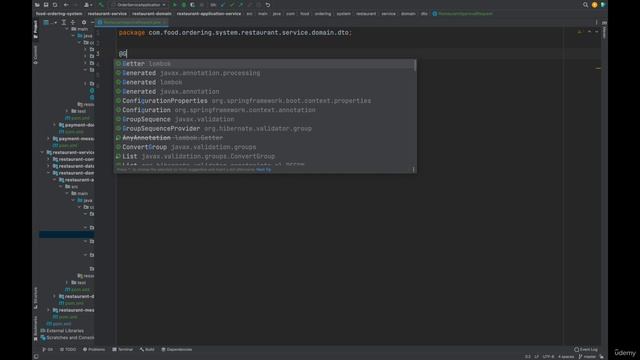Click the Next Tip link in popup
The height and width of the screenshot is (360, 640).
tap(263, 169)
